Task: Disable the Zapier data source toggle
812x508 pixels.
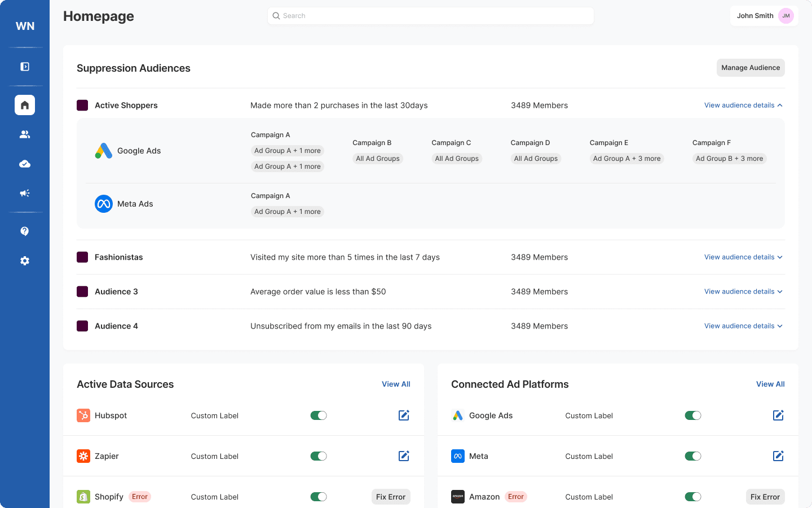Action: point(319,456)
